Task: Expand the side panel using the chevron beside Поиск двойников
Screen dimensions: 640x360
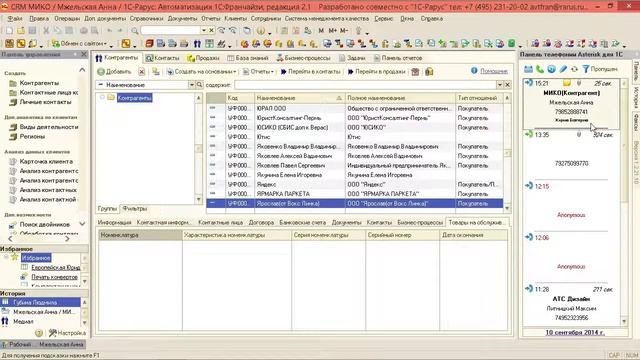Action: pyautogui.click(x=82, y=224)
